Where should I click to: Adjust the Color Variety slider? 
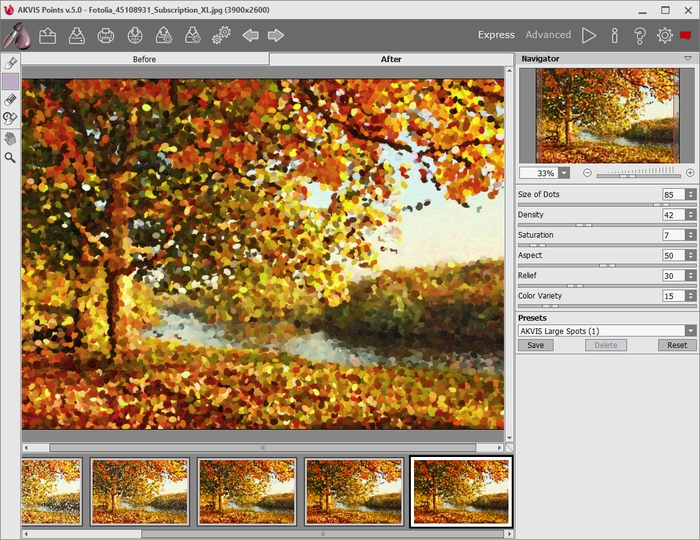point(607,306)
